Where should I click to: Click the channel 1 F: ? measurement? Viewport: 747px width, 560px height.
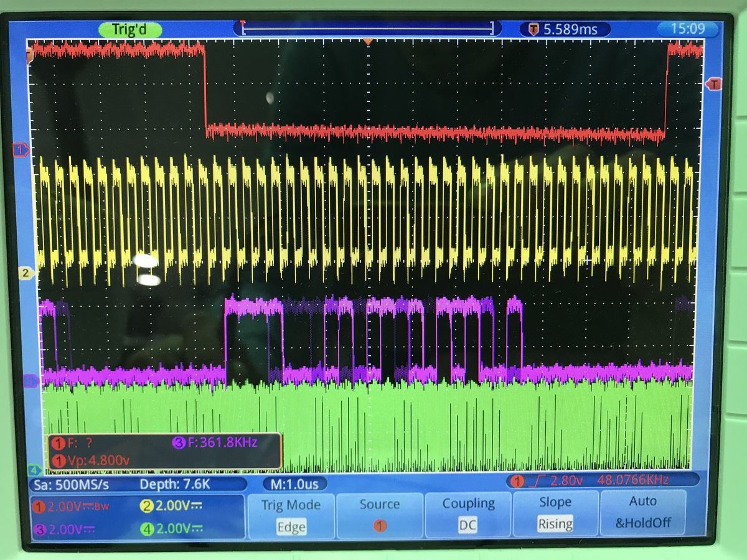[x=72, y=443]
